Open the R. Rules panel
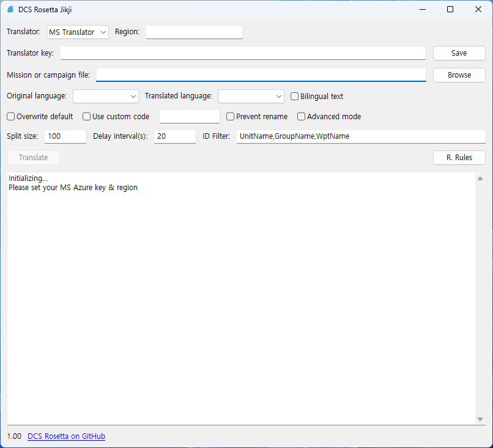This screenshot has height=448, width=493. (459, 157)
